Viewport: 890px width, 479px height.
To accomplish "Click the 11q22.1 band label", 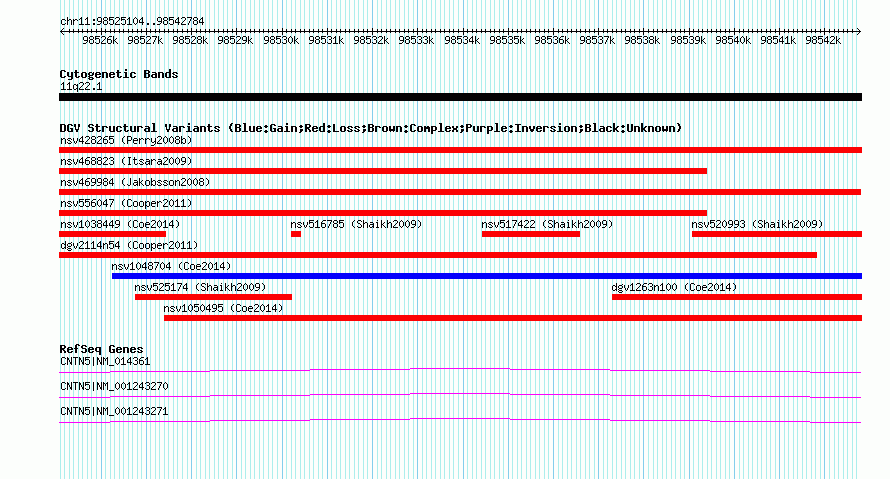I will 81,86.
